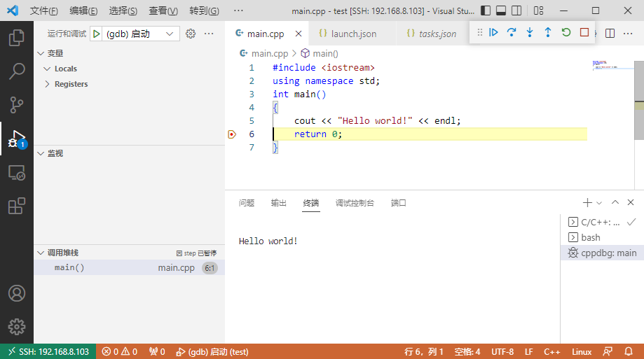Click (gdb) 启动 (test) in status bar
This screenshot has width=644, height=359.
click(x=212, y=351)
